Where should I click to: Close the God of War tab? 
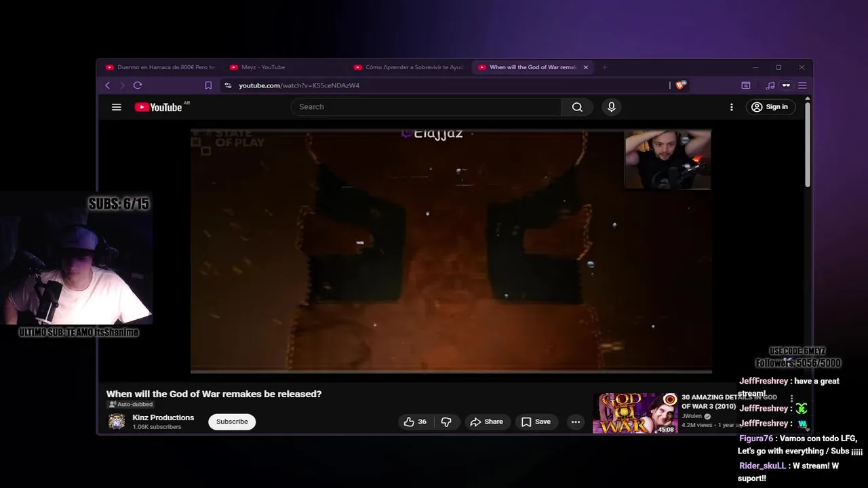pyautogui.click(x=586, y=67)
